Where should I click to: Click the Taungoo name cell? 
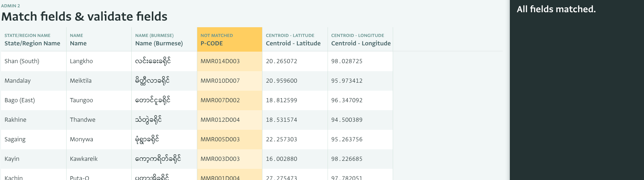tap(82, 100)
